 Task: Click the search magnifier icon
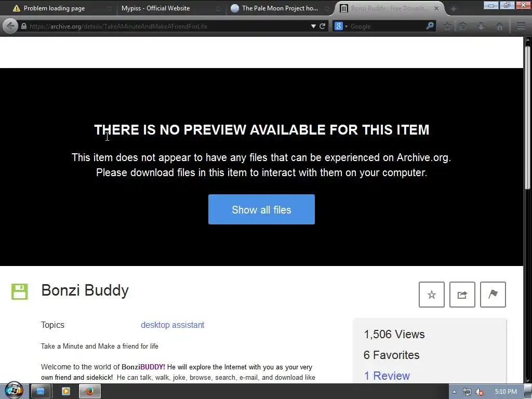click(x=430, y=26)
